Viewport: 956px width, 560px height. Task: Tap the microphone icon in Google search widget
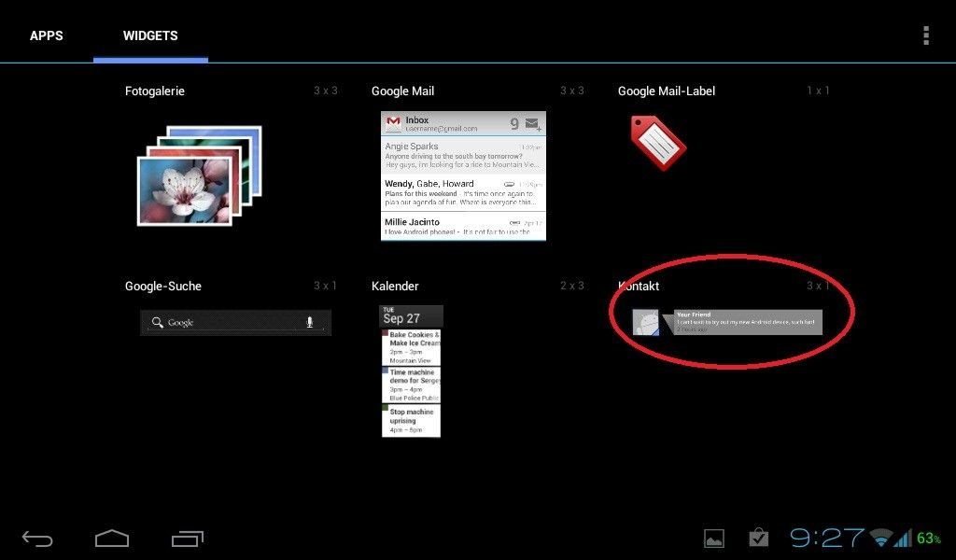coord(310,322)
